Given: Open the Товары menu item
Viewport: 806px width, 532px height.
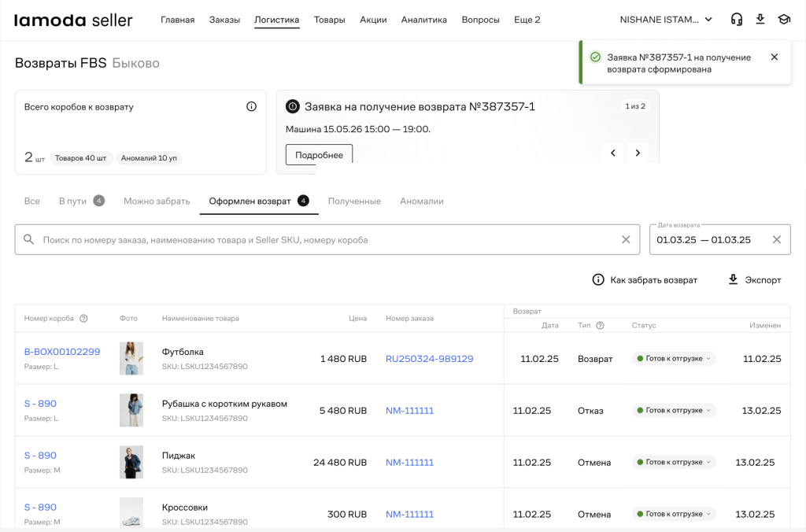Looking at the screenshot, I should pos(330,20).
